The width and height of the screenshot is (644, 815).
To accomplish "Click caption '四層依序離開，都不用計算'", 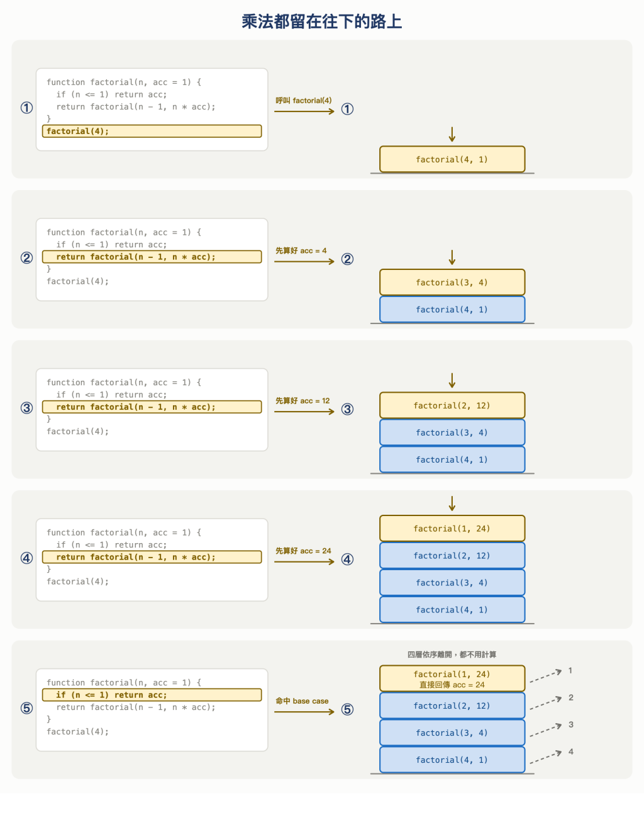I will (452, 655).
